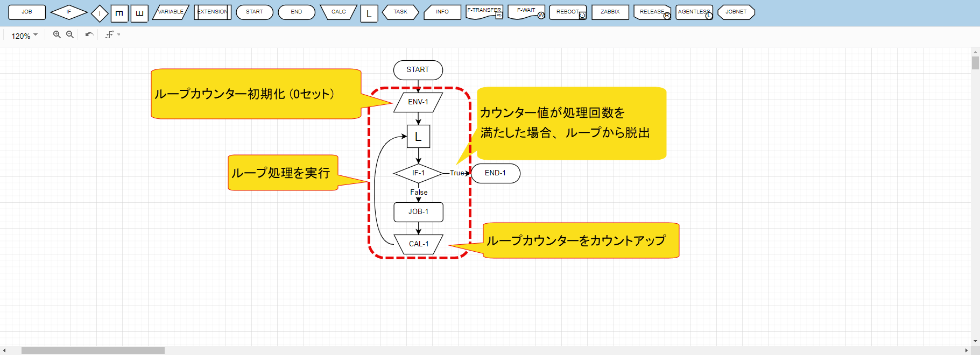Select the JOB shape in palette
This screenshot has height=355, width=980.
[x=27, y=12]
